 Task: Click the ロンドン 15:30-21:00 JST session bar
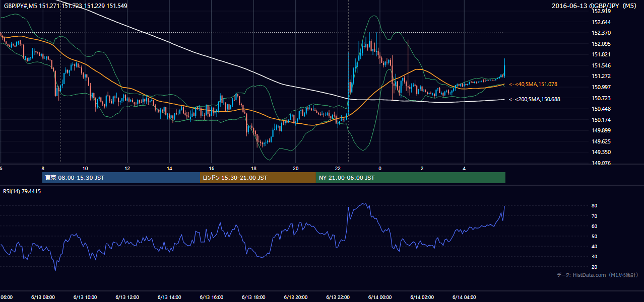pyautogui.click(x=258, y=178)
